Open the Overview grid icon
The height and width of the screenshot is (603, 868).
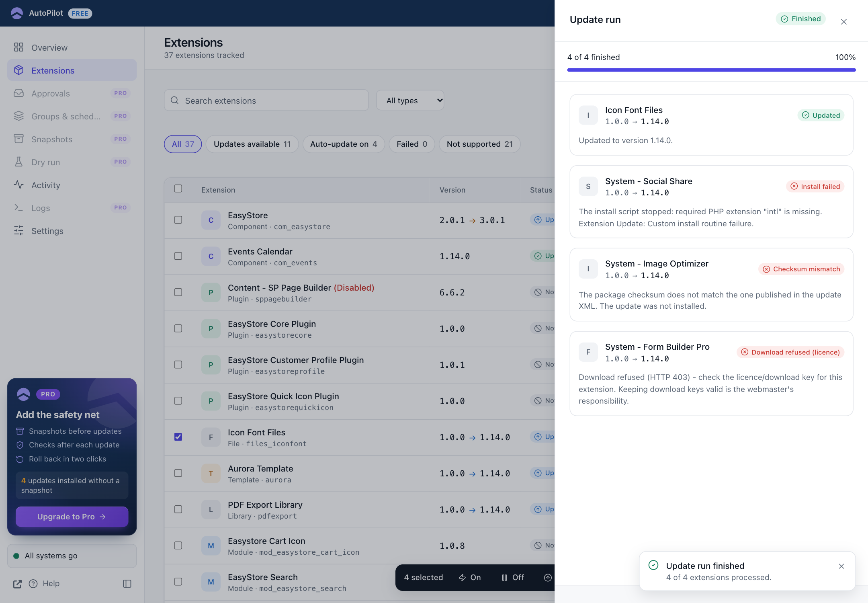pyautogui.click(x=18, y=47)
